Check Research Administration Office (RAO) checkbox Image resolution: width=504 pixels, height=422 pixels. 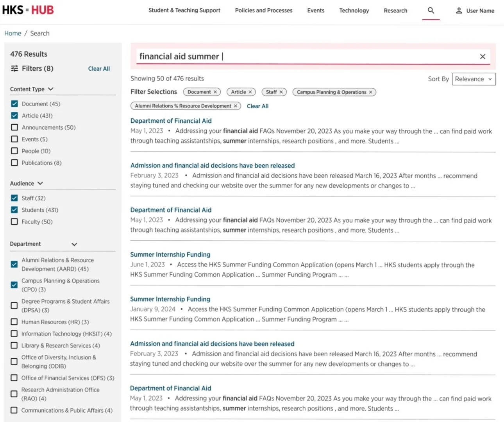click(14, 394)
